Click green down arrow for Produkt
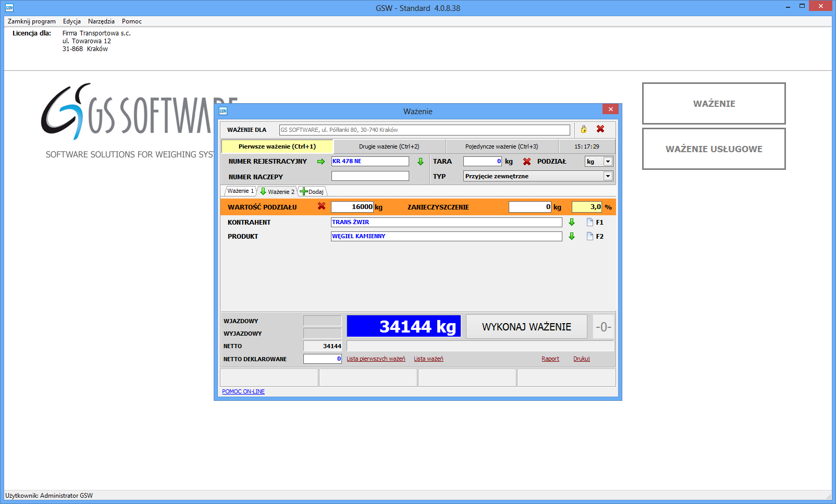 tap(572, 236)
